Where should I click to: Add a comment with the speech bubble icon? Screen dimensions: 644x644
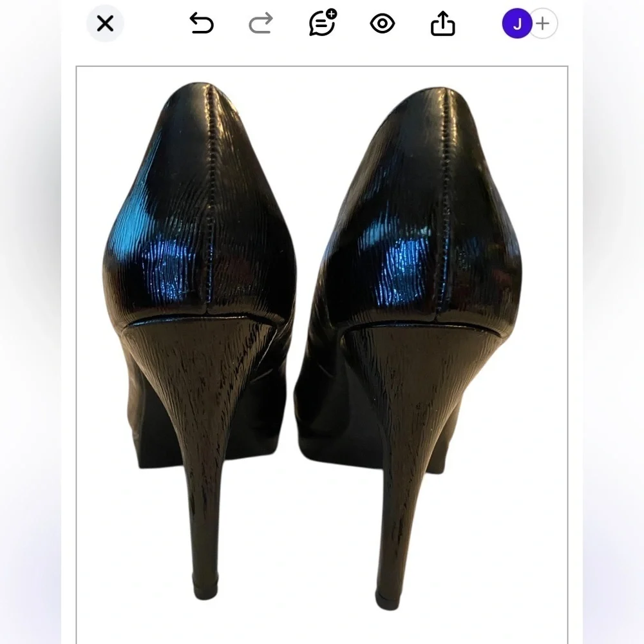click(x=323, y=23)
